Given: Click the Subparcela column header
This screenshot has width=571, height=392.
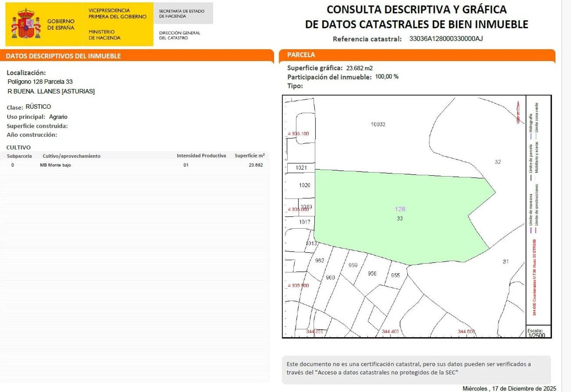Looking at the screenshot, I should coord(19,156).
